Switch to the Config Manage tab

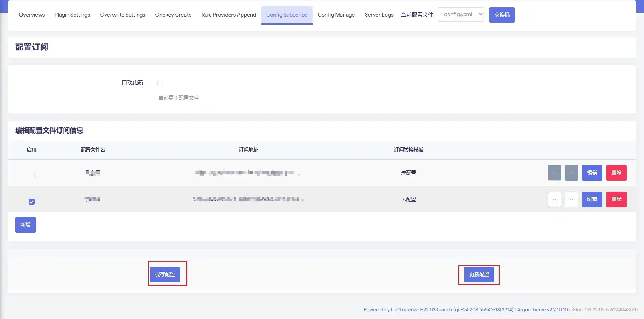click(336, 15)
